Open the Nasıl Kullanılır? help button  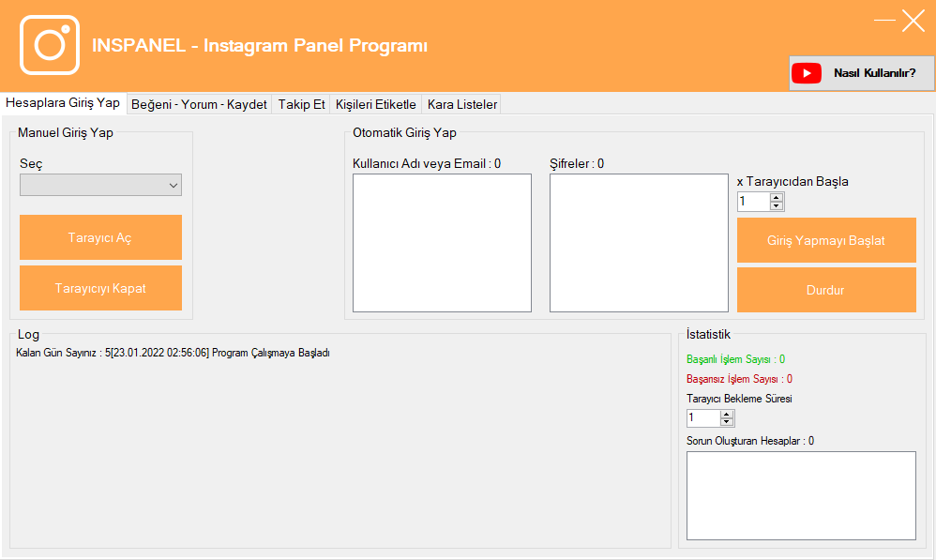point(861,73)
